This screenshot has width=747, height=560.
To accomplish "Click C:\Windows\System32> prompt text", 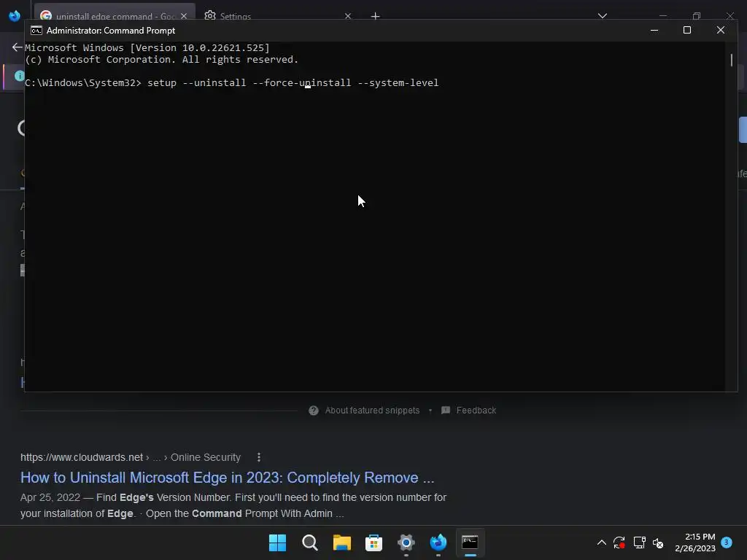I will tap(83, 83).
